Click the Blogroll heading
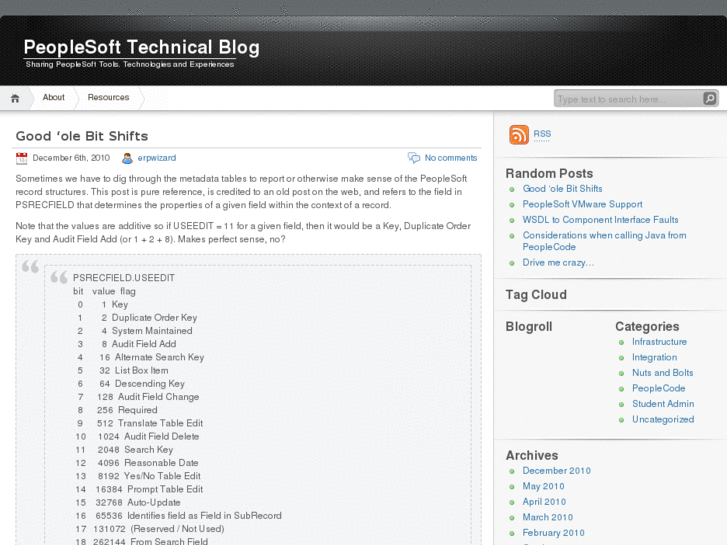727x545 pixels. (x=529, y=327)
